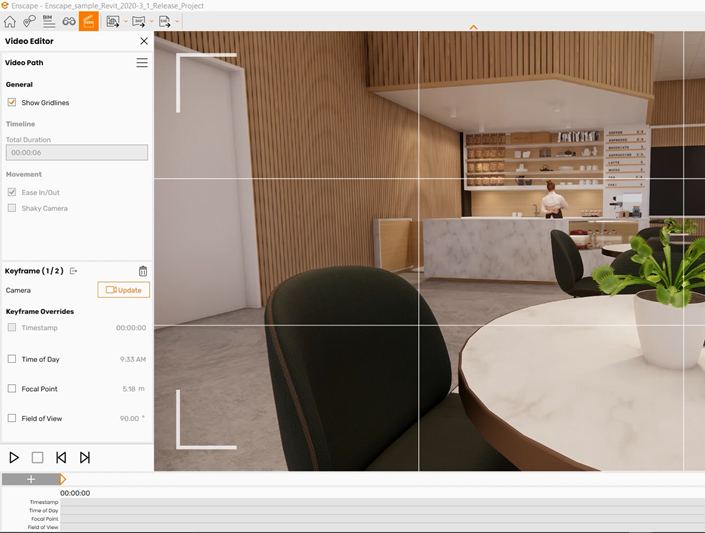Screen dimensions: 705x533
Task: Enable the Time of Day override
Action: pos(12,359)
